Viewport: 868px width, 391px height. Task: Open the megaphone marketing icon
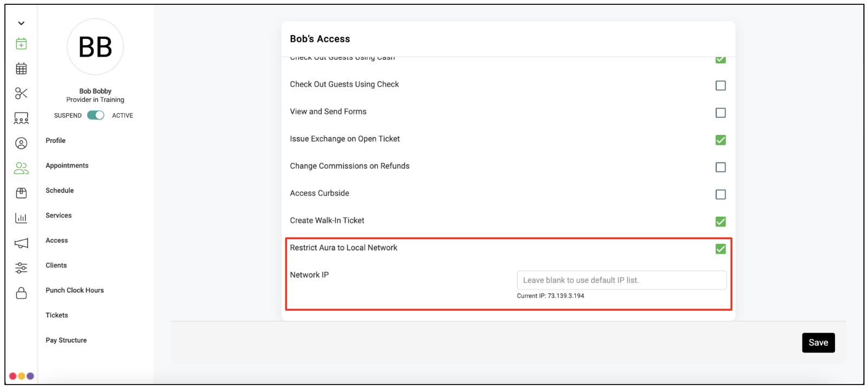(21, 243)
